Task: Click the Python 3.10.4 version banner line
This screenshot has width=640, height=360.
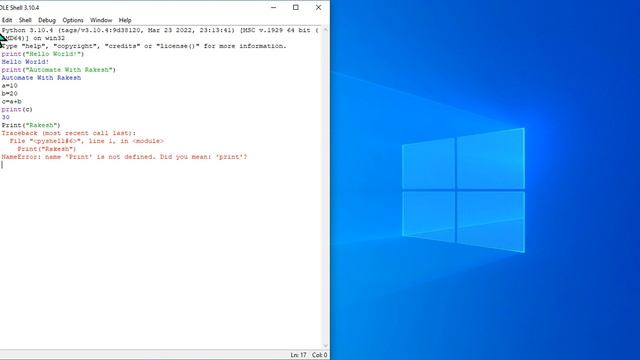Action: [160, 30]
